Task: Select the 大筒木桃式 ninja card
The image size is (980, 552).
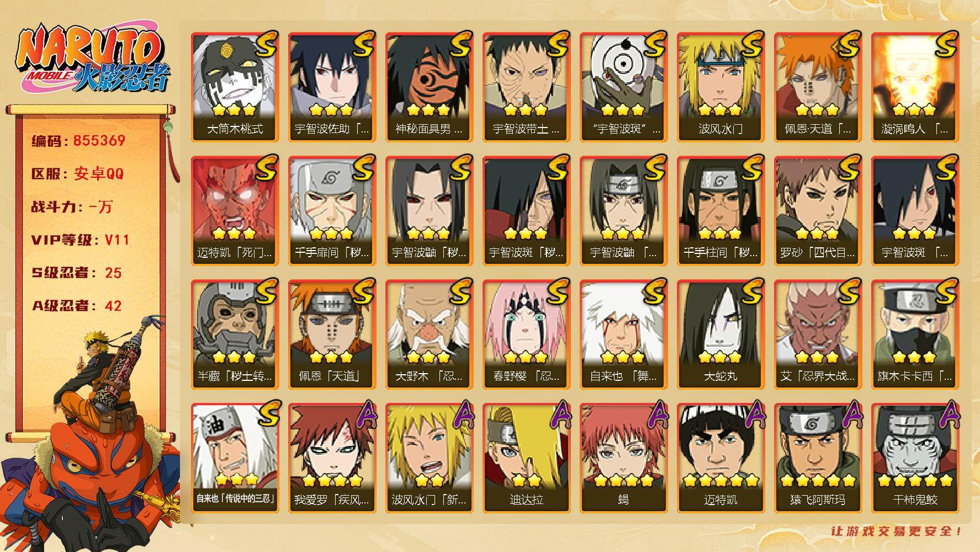Action: [235, 87]
